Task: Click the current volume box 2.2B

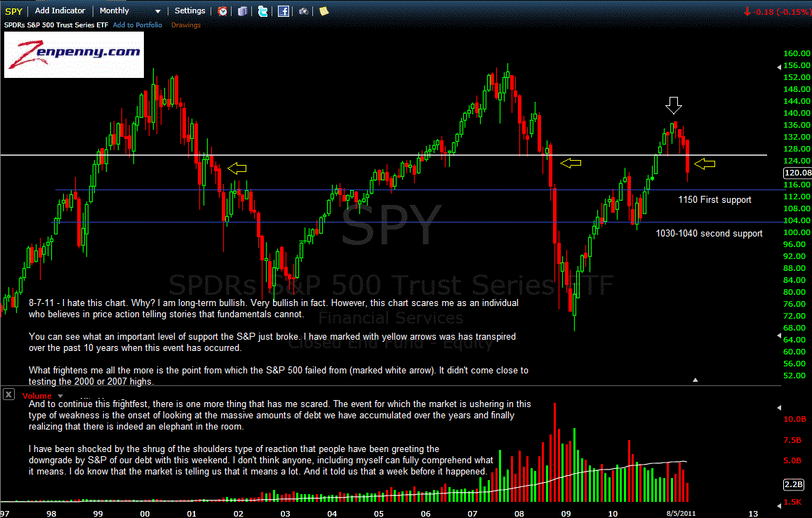Action: (793, 484)
